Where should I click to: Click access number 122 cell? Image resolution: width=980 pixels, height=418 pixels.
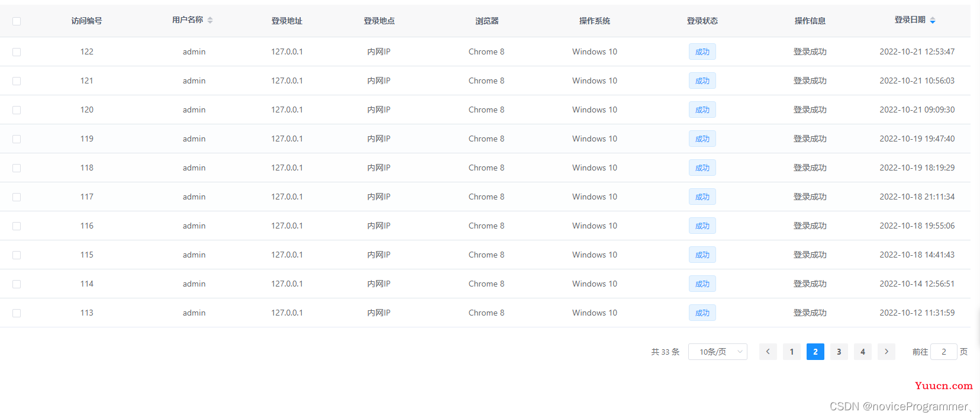87,52
